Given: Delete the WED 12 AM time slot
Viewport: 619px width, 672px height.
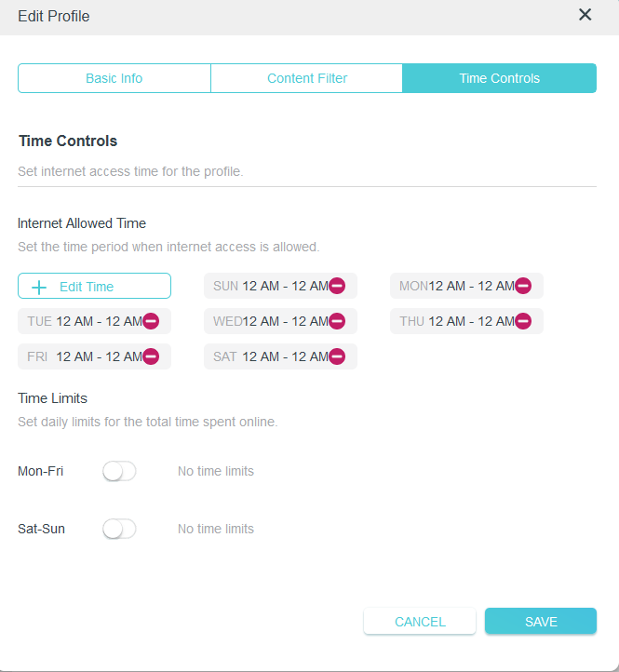Looking at the screenshot, I should (337, 321).
